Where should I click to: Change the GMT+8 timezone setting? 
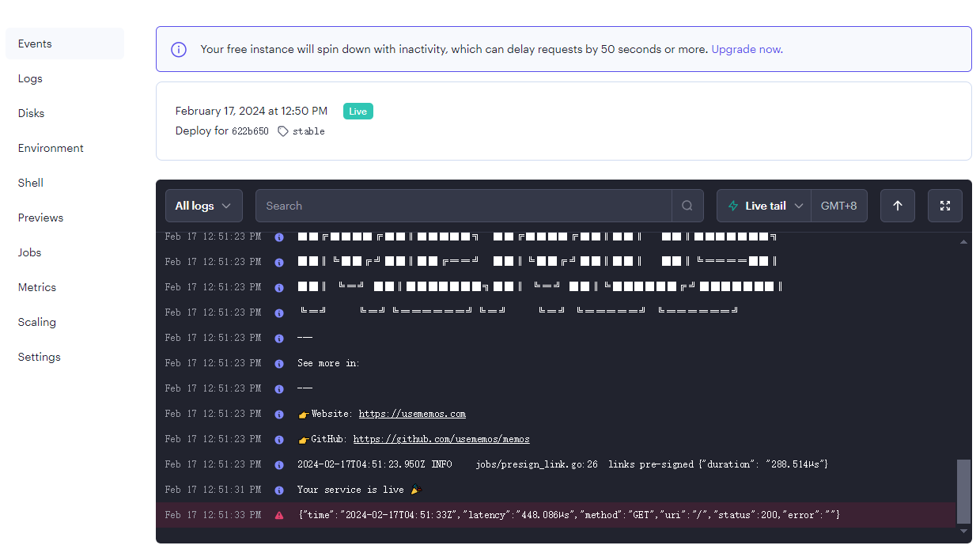coord(838,206)
